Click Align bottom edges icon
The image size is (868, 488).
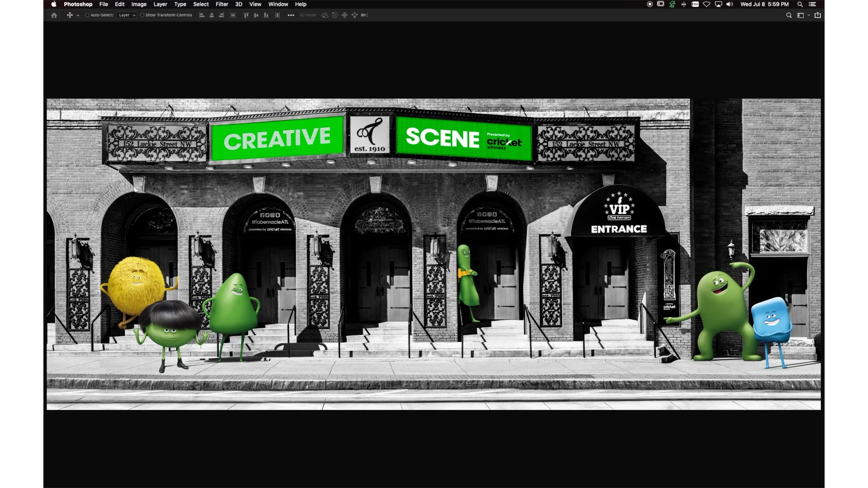pos(266,15)
